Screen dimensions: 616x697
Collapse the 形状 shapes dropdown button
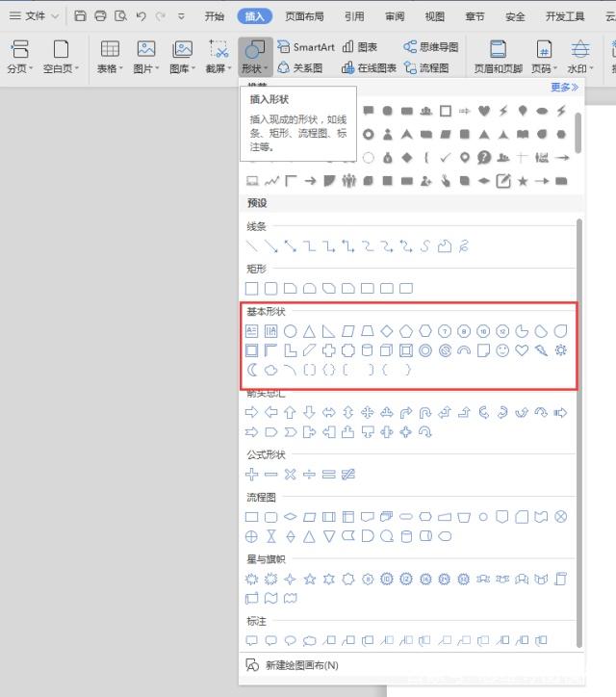pyautogui.click(x=255, y=57)
